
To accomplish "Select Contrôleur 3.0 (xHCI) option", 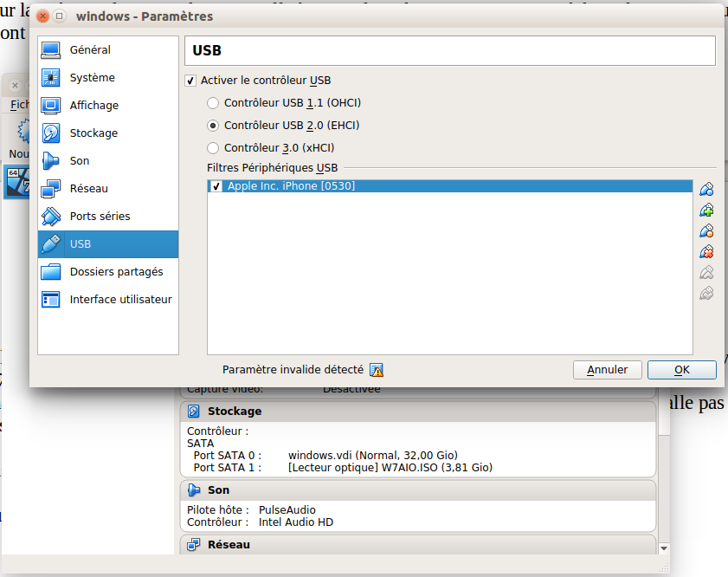I will pos(213,148).
